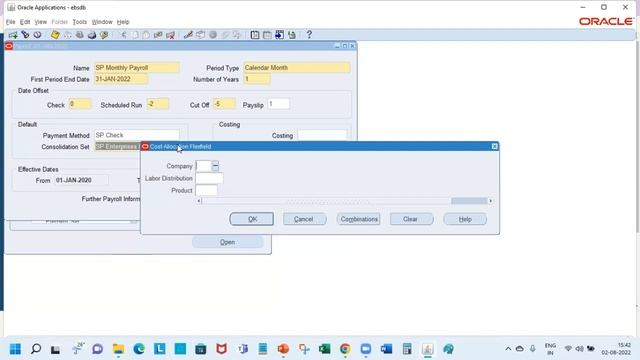Click the flexfield horizontal scrollbar thumb
The height and width of the screenshot is (360, 640).
click(469, 201)
